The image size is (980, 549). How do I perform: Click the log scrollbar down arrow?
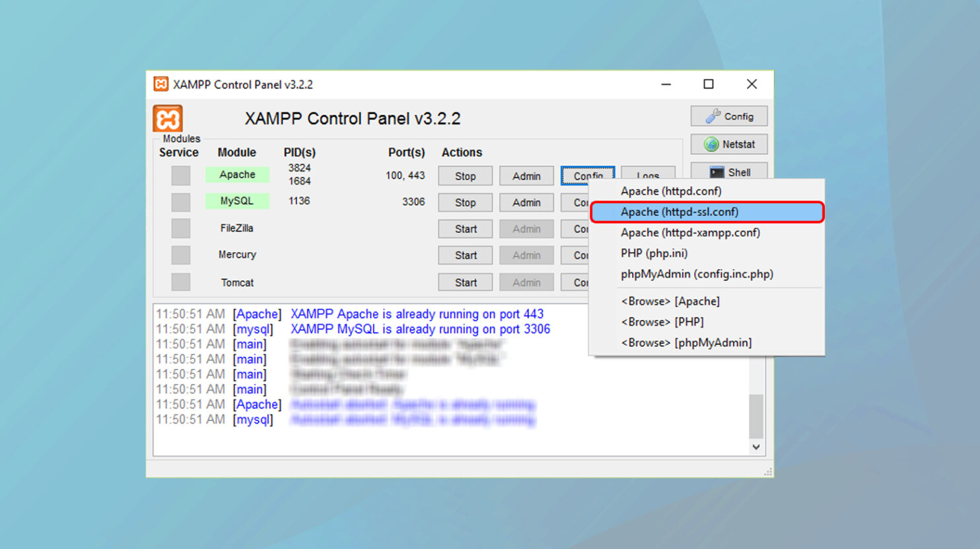click(756, 447)
